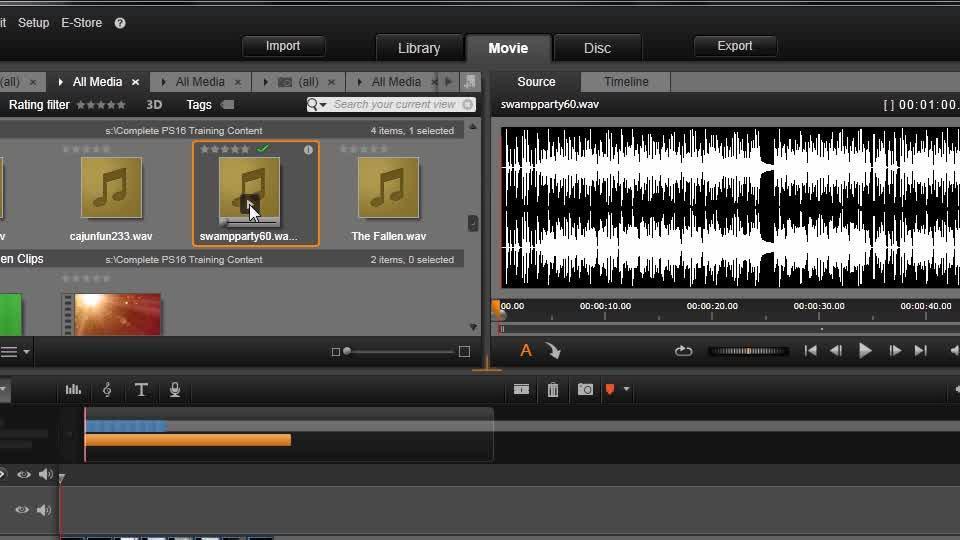Toggle the 3D filter
The height and width of the screenshot is (540, 960).
coord(154,105)
